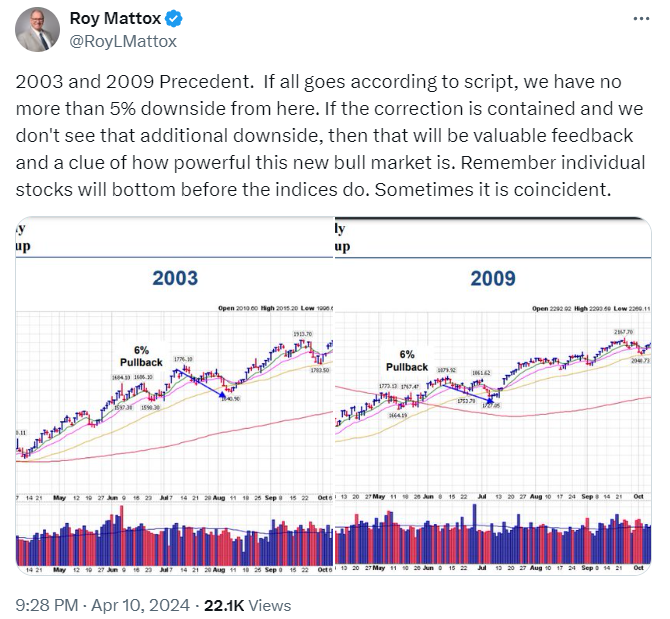Open the 2009 chart image

pos(491,395)
